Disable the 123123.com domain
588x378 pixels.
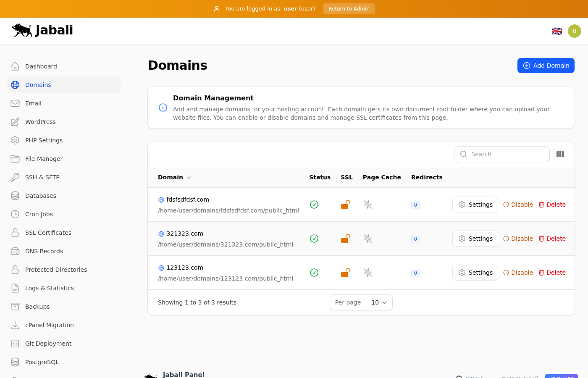click(518, 273)
